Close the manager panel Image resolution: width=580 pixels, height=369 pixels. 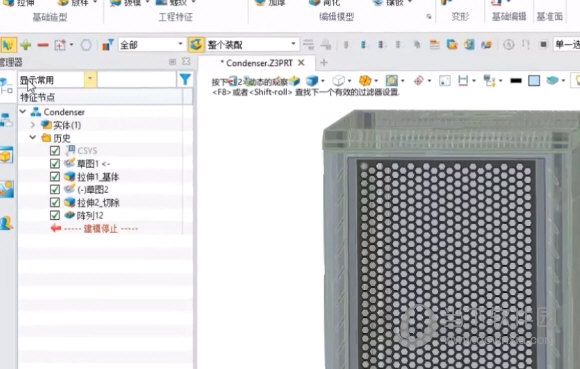click(x=186, y=62)
